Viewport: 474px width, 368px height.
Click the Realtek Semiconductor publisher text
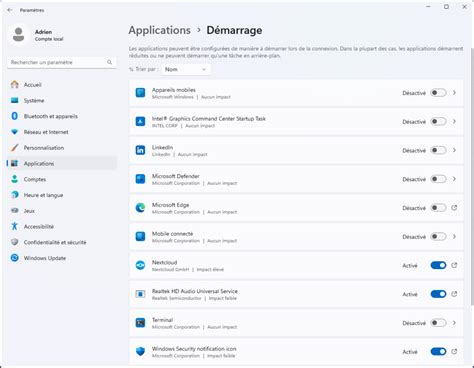177,298
